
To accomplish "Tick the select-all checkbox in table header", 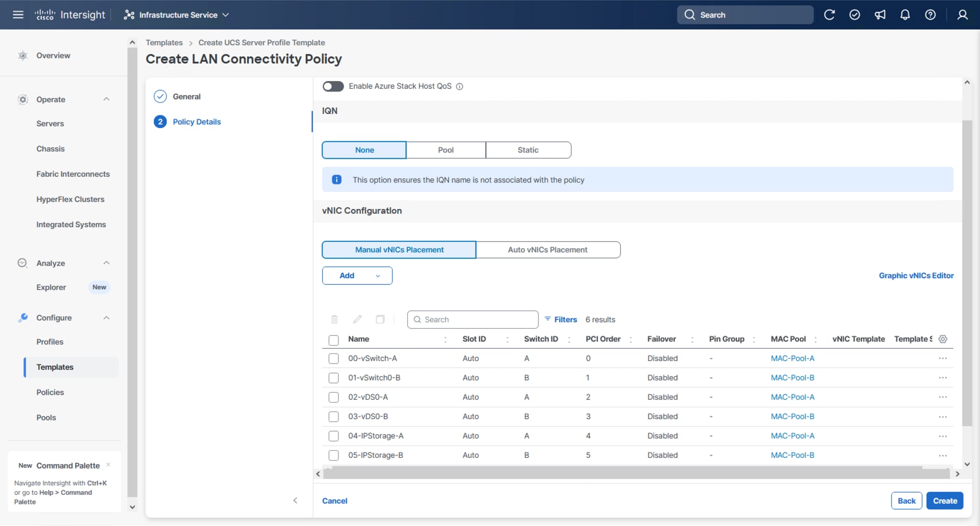I will click(334, 340).
